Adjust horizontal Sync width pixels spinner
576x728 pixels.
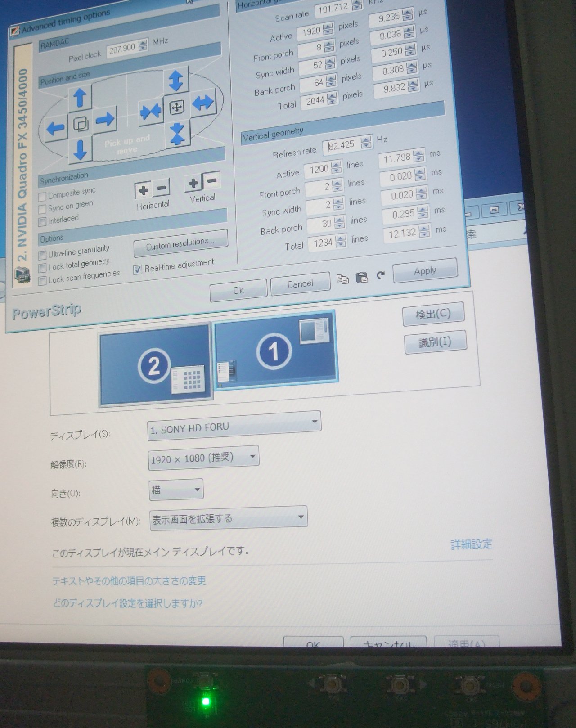331,63
